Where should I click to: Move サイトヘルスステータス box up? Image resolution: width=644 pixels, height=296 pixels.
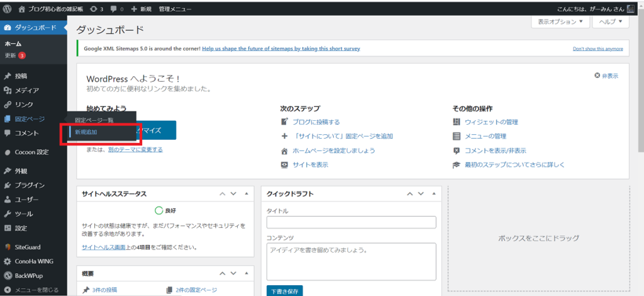click(222, 194)
